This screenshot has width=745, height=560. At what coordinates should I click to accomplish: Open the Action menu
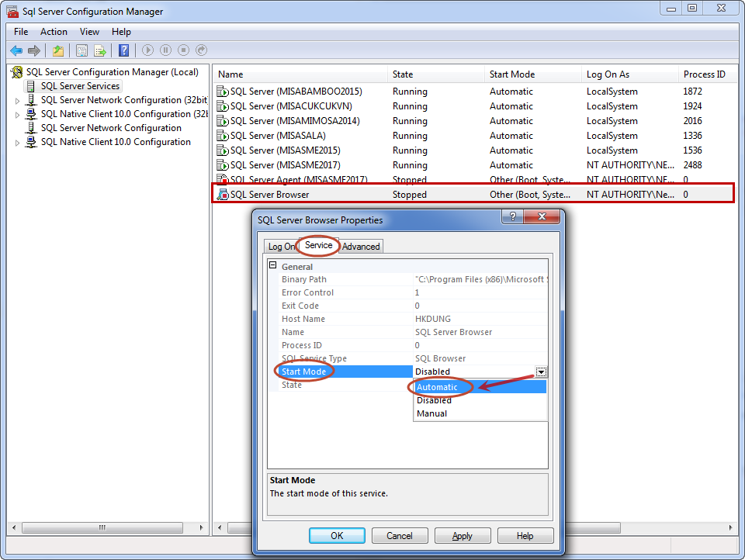(x=54, y=32)
